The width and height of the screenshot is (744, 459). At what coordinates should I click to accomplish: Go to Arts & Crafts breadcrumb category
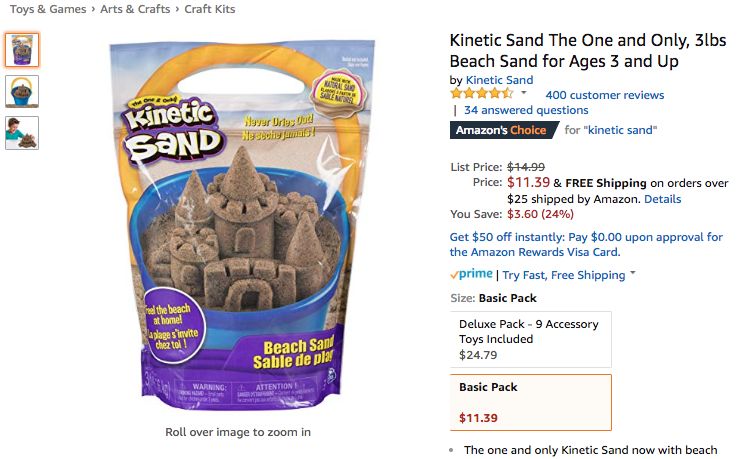point(137,9)
